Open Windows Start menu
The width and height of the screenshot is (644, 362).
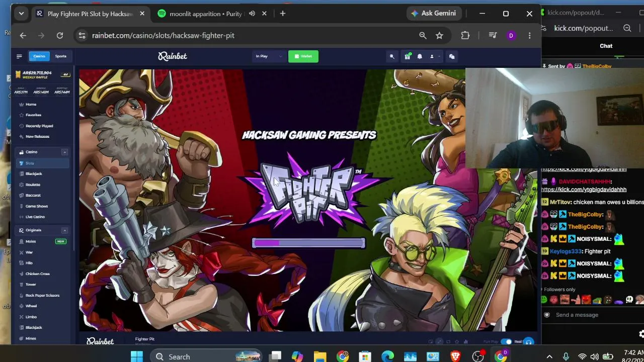(136, 356)
